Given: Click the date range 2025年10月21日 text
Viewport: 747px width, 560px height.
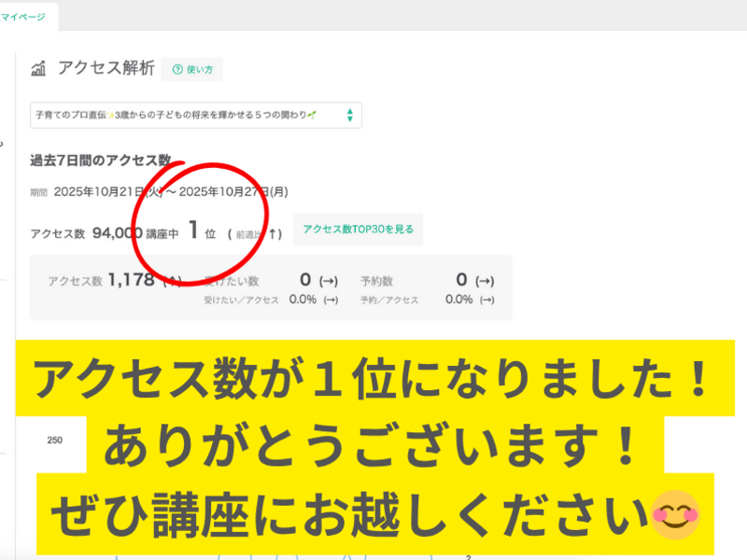Looking at the screenshot, I should tap(105, 191).
